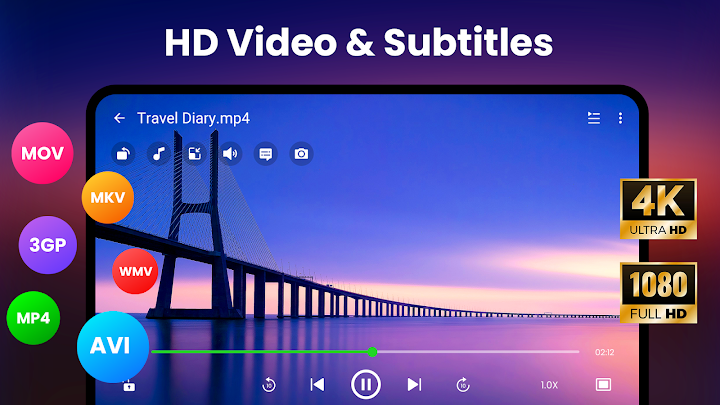Skip to the previous video

point(317,384)
